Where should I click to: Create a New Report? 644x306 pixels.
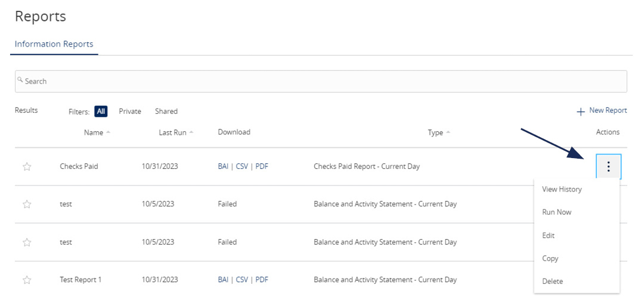pyautogui.click(x=608, y=110)
